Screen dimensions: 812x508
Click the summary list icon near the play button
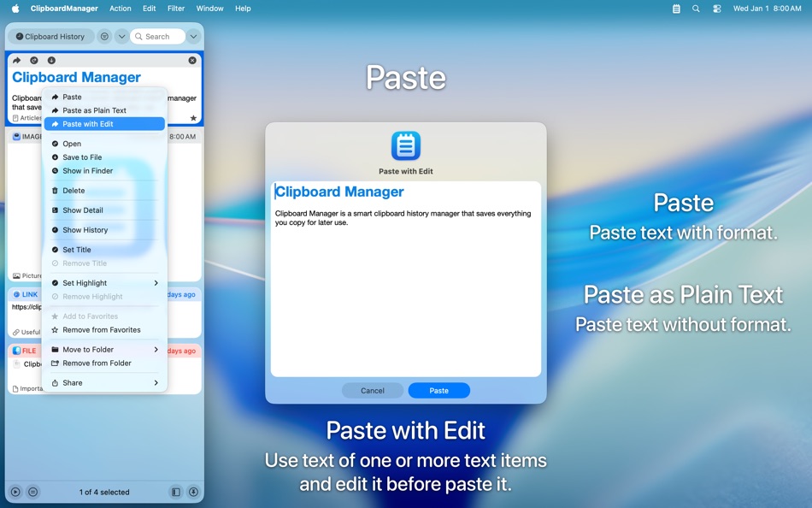[32, 492]
